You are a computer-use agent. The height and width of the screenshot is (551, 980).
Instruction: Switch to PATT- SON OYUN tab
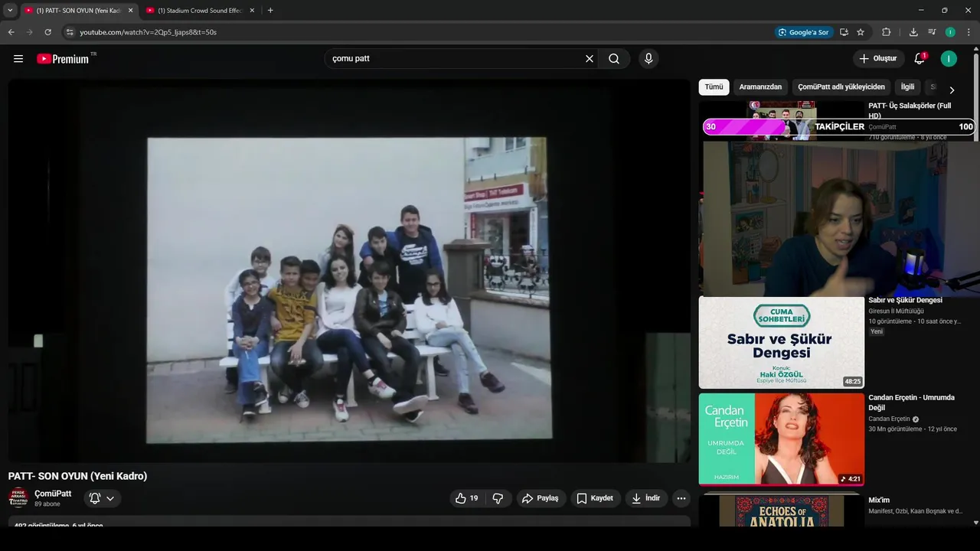79,11
